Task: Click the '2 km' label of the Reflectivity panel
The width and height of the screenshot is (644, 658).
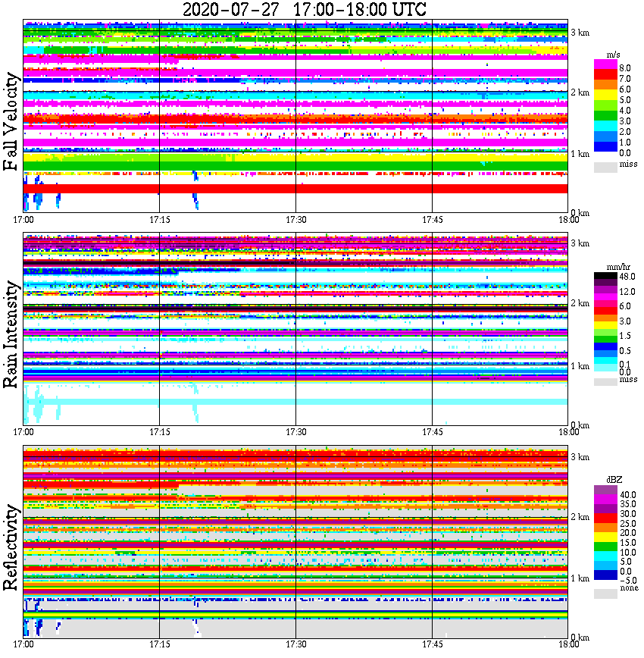Action: pyautogui.click(x=580, y=517)
